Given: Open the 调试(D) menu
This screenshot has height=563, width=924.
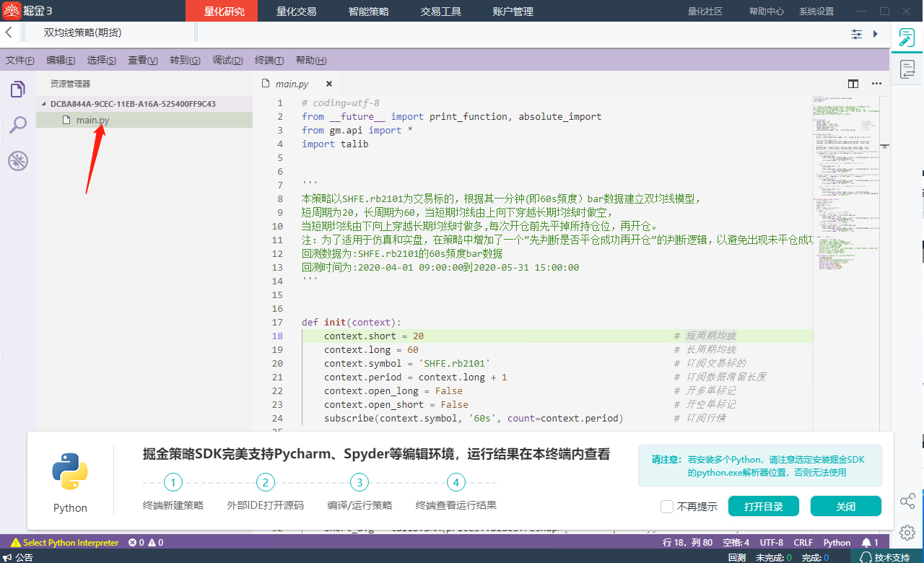Looking at the screenshot, I should (x=227, y=61).
